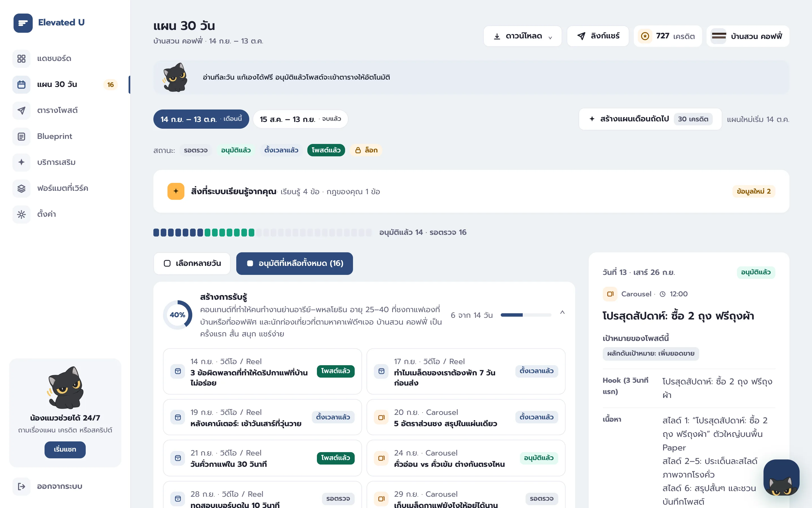The width and height of the screenshot is (812, 508).
Task: Open the ทำไมเมล็ดของเราต้องพัก 7 วัน card
Action: [466, 371]
